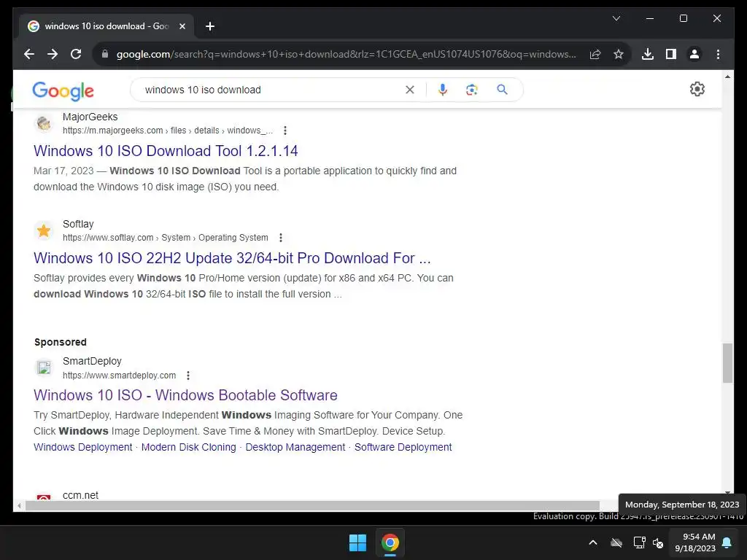This screenshot has width=747, height=560.
Task: Share this page from address bar
Action: click(595, 54)
